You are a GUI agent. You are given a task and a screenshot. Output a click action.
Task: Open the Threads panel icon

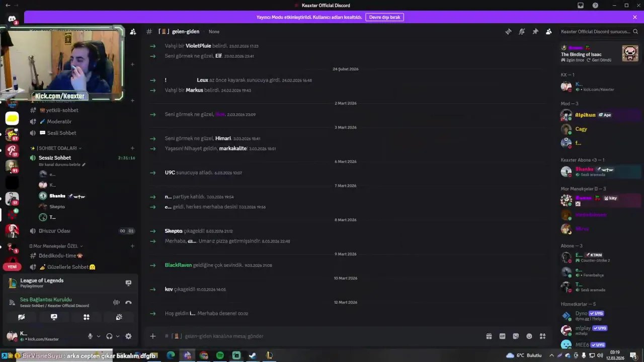(x=508, y=32)
